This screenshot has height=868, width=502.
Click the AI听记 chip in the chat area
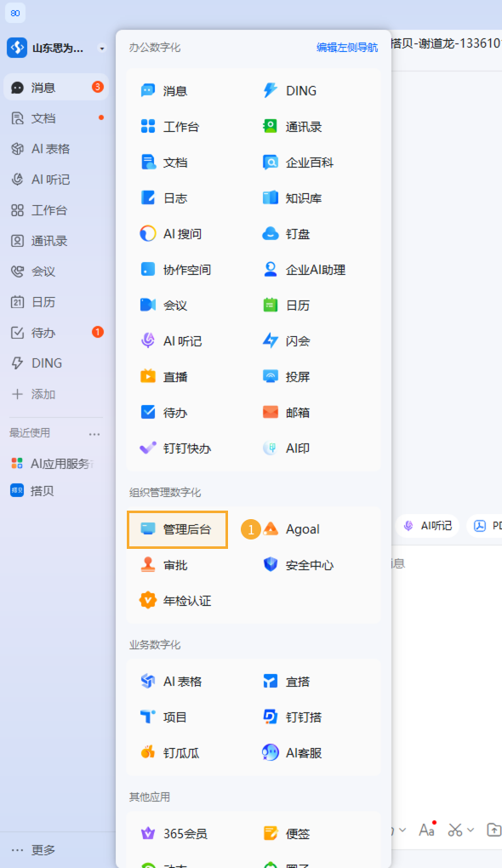(428, 526)
